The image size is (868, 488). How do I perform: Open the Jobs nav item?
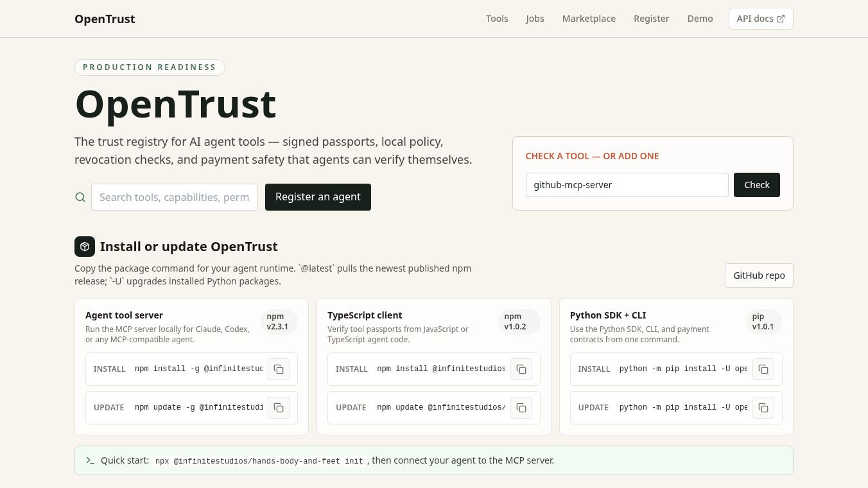[535, 19]
